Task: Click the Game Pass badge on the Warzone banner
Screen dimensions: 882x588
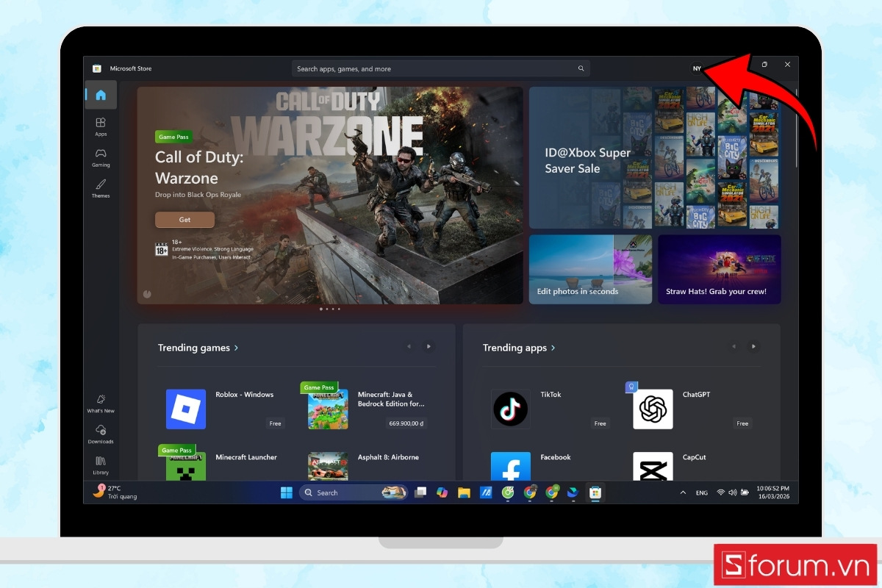Action: pos(174,137)
